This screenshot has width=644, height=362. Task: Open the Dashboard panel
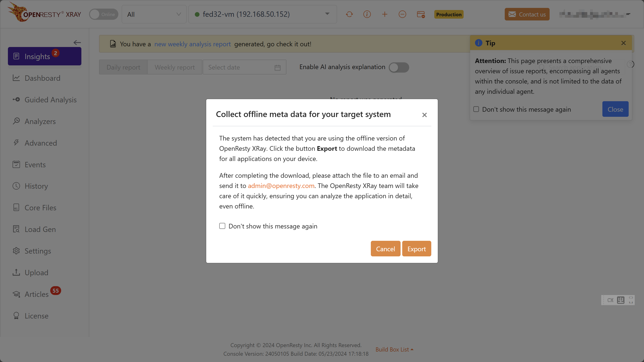click(x=43, y=78)
